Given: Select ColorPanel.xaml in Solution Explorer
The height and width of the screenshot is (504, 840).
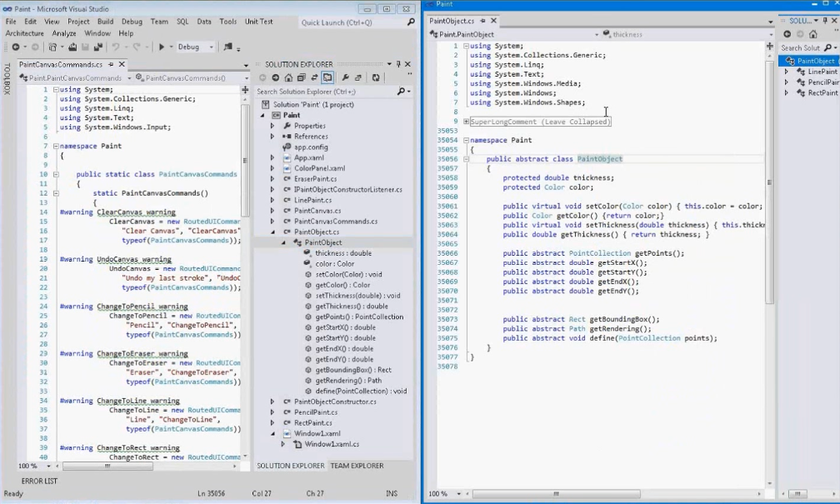Looking at the screenshot, I should pos(319,168).
